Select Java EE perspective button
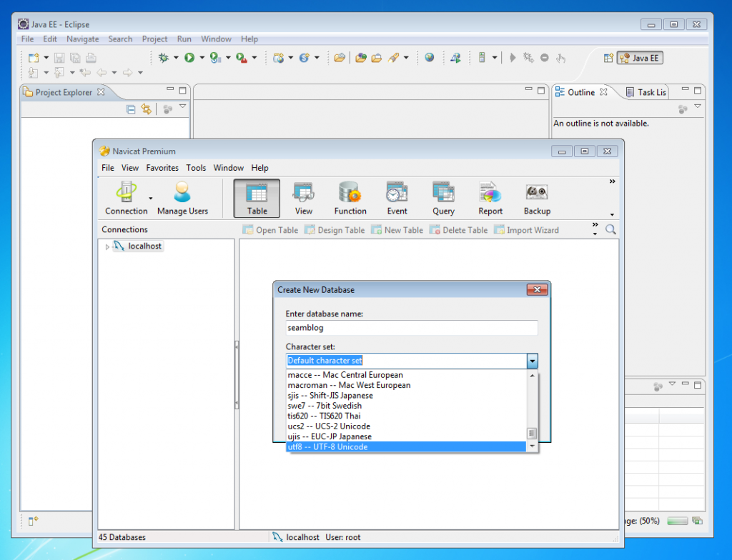Viewport: 732px width, 560px height. point(640,58)
